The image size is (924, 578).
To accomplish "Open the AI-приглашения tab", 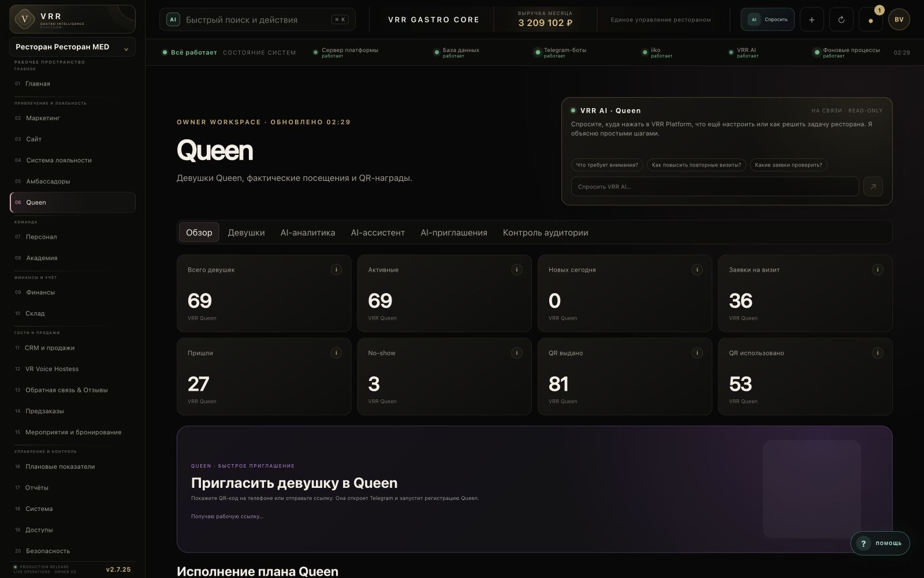I will (x=454, y=232).
